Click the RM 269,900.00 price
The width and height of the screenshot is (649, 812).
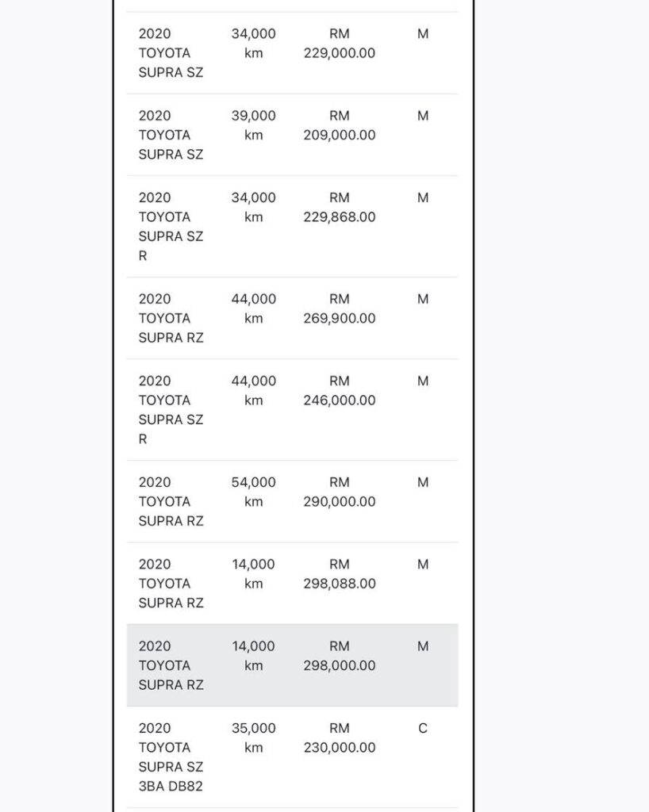(339, 308)
